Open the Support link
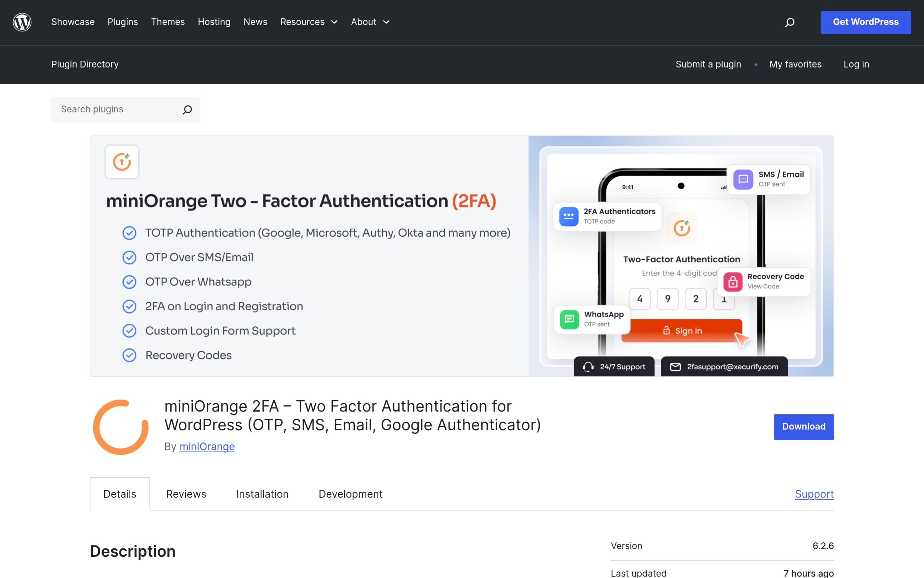Image resolution: width=924 pixels, height=578 pixels. [x=814, y=494]
